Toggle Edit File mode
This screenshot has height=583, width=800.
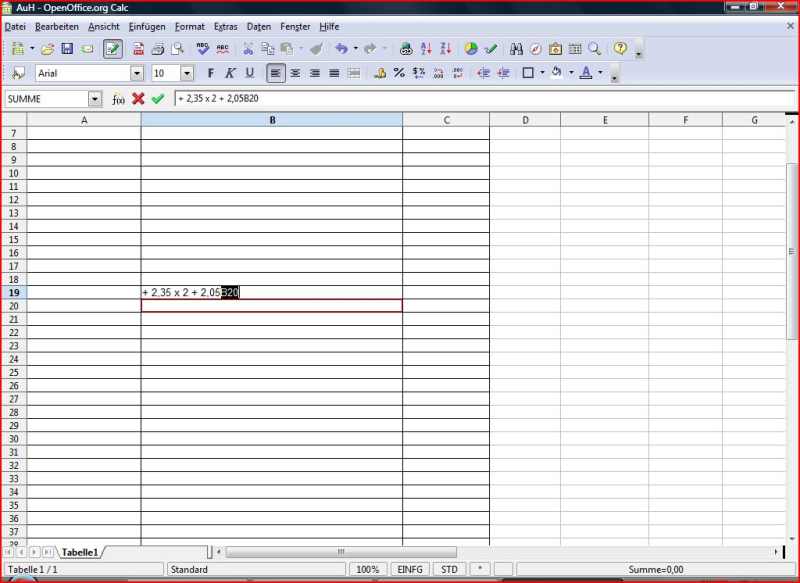coord(113,48)
